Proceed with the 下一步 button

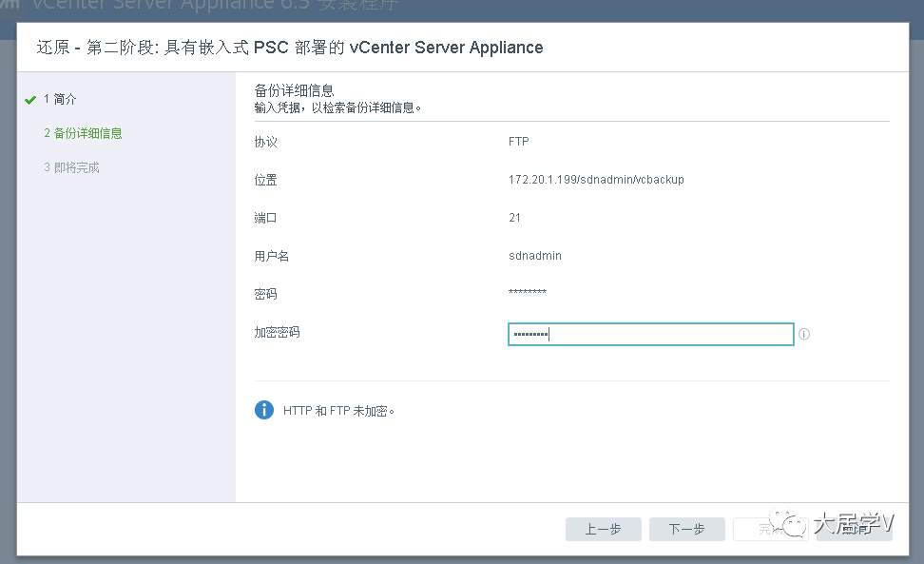coord(686,530)
